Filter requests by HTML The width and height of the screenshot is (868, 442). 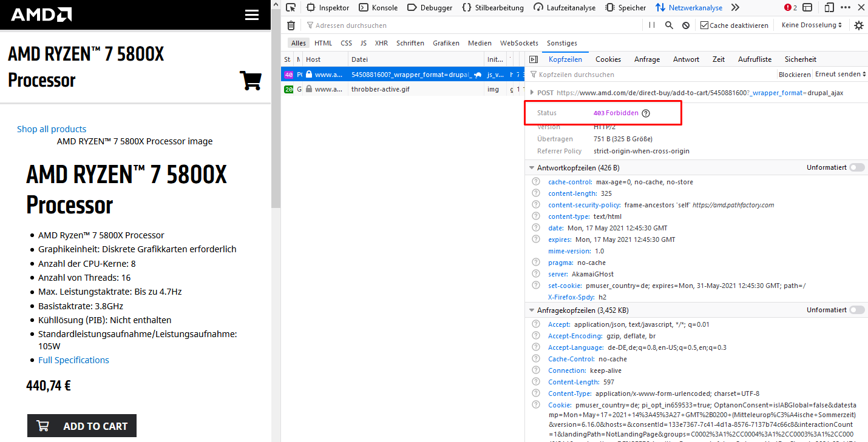pyautogui.click(x=324, y=43)
